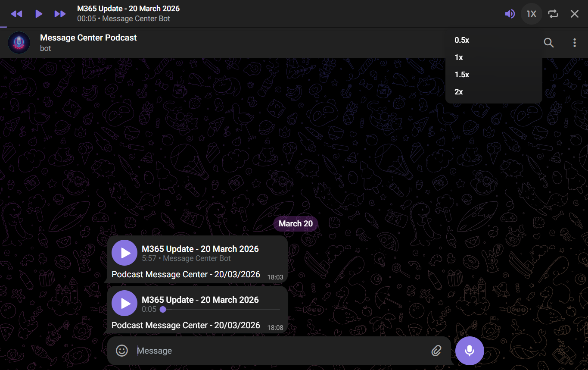Open the Message Center Podcast bot avatar
Viewport: 588px width, 370px height.
coord(19,43)
